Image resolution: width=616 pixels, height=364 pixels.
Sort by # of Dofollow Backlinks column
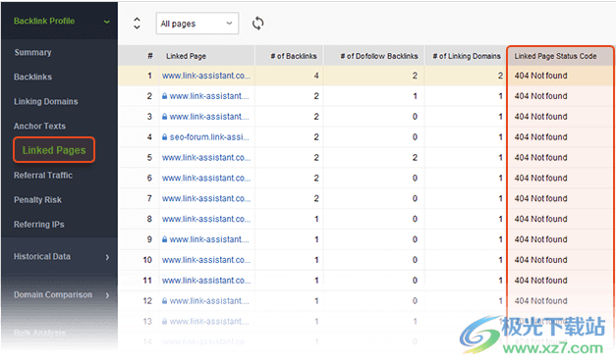coord(379,56)
